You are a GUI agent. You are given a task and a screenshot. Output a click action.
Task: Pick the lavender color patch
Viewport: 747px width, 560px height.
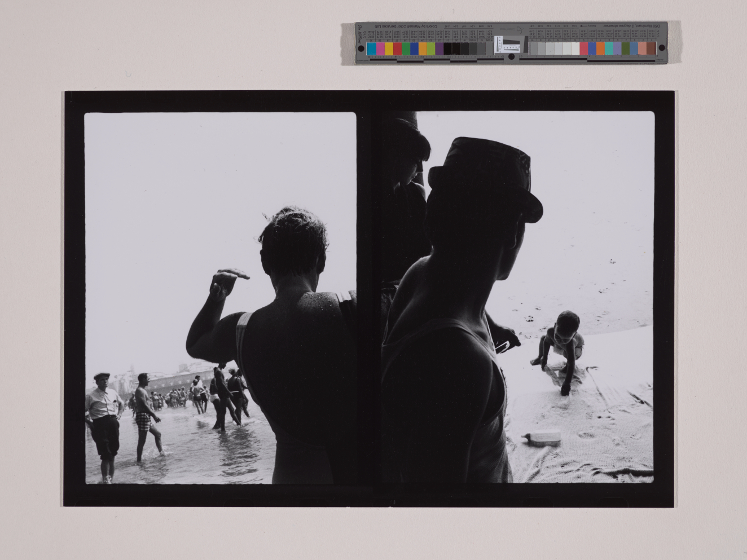(x=617, y=48)
